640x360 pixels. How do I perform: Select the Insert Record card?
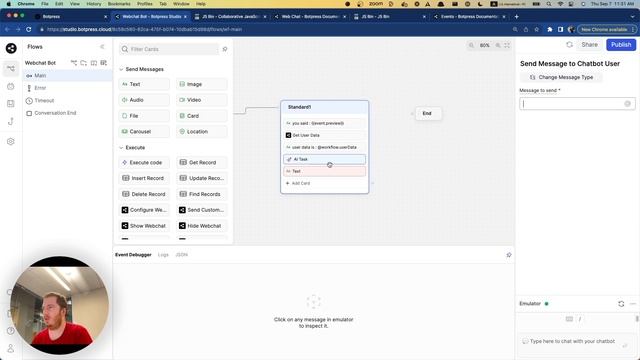(x=144, y=178)
